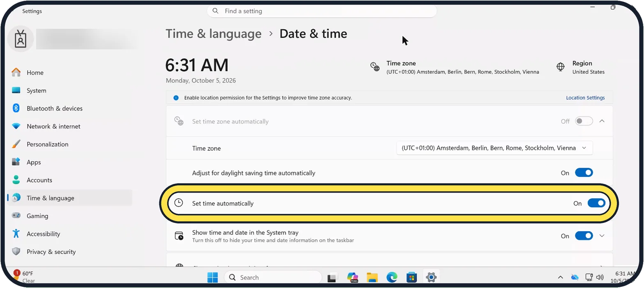This screenshot has width=644, height=288.
Task: Toggle Adjust for daylight saving time automatically
Action: [x=584, y=173]
